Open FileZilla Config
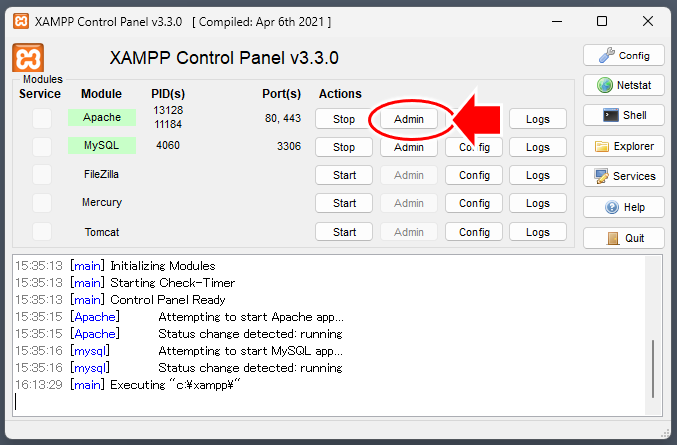Image resolution: width=677 pixels, height=445 pixels. 474,175
